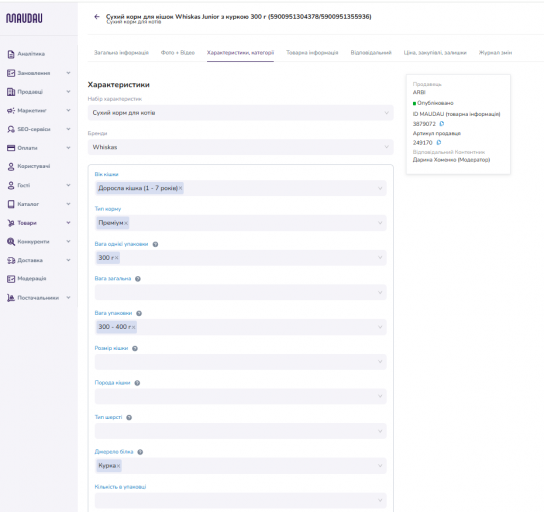
Task: Copy seller article 249170
Action: [439, 142]
